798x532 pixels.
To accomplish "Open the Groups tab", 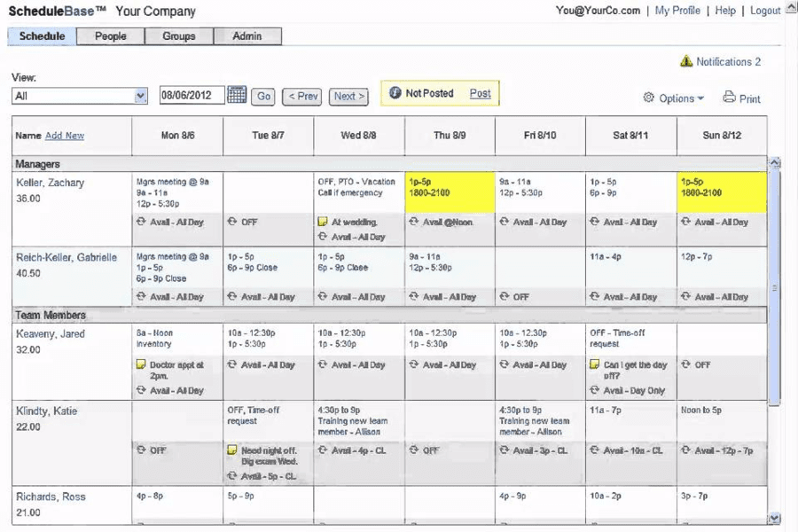I will (178, 36).
